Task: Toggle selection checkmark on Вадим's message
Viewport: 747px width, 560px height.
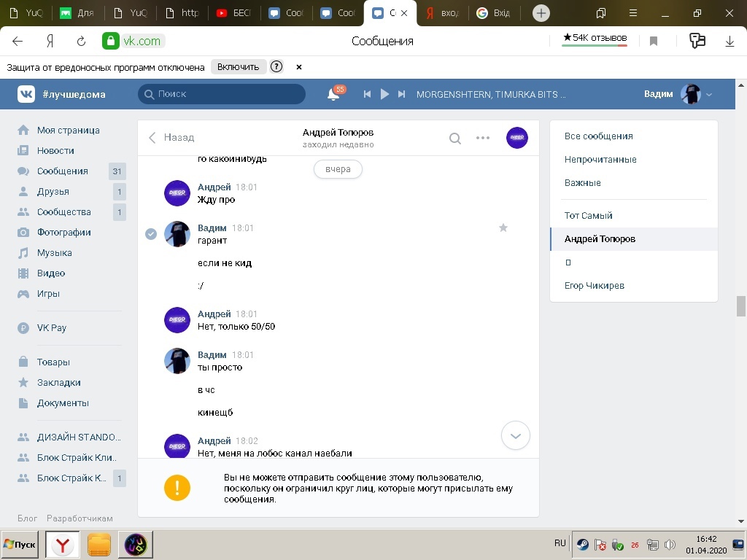Action: pos(151,234)
